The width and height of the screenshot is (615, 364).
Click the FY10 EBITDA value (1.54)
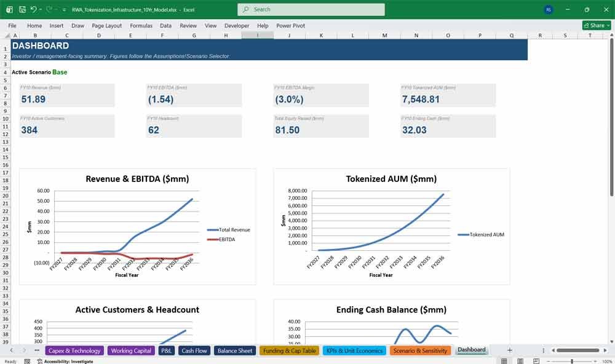click(x=161, y=99)
